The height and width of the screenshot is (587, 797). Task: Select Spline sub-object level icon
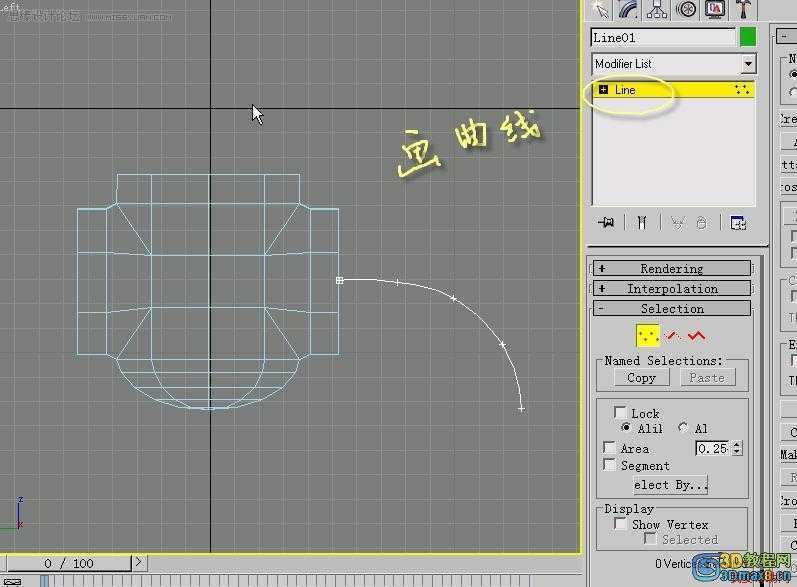pyautogui.click(x=696, y=335)
